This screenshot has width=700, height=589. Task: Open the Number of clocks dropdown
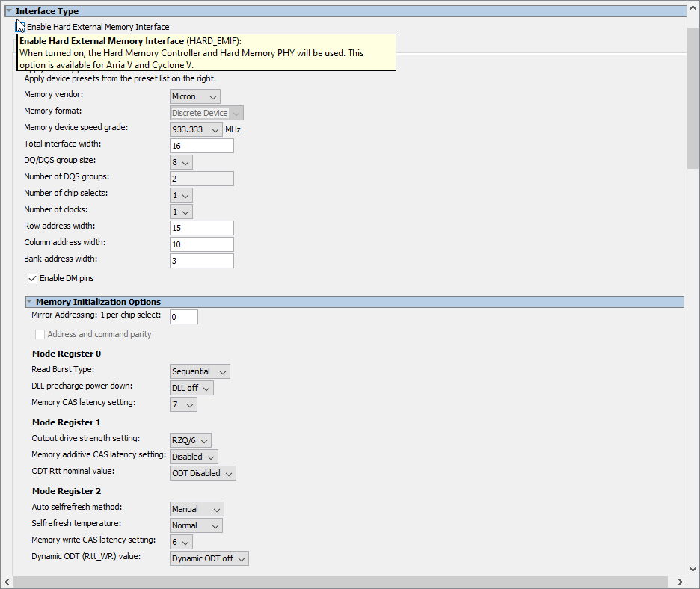point(181,212)
